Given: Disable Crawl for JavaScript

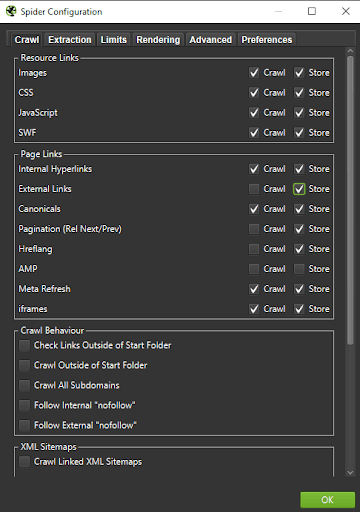Looking at the screenshot, I should pos(254,113).
